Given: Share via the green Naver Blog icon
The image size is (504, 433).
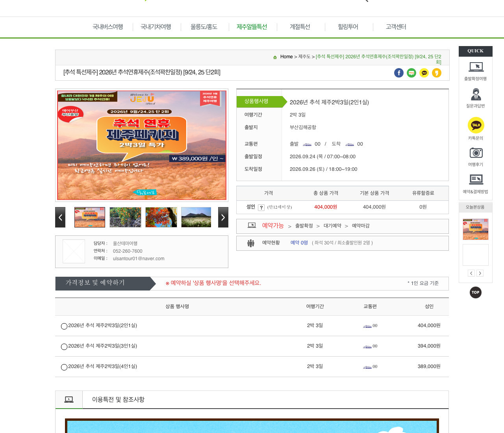Looking at the screenshot, I should (411, 73).
